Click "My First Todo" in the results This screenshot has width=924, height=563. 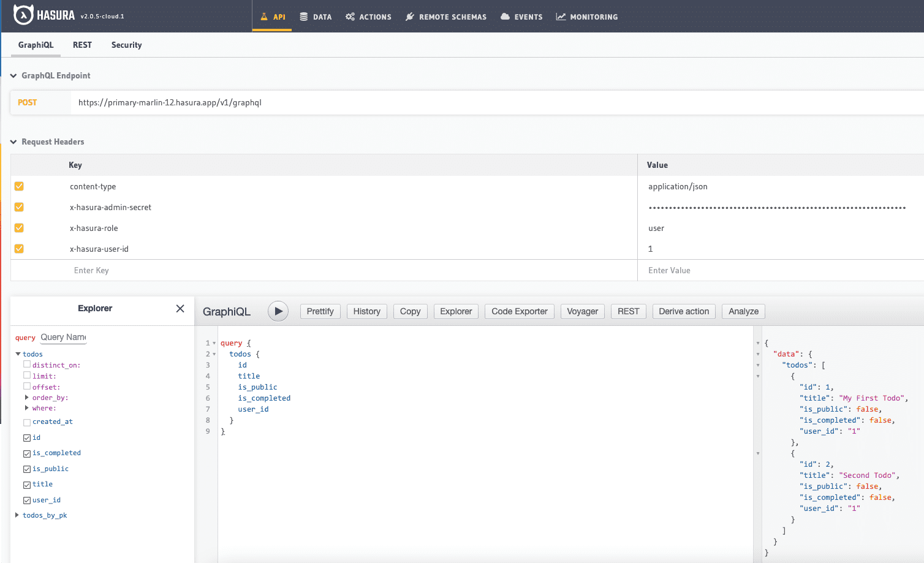pos(871,398)
